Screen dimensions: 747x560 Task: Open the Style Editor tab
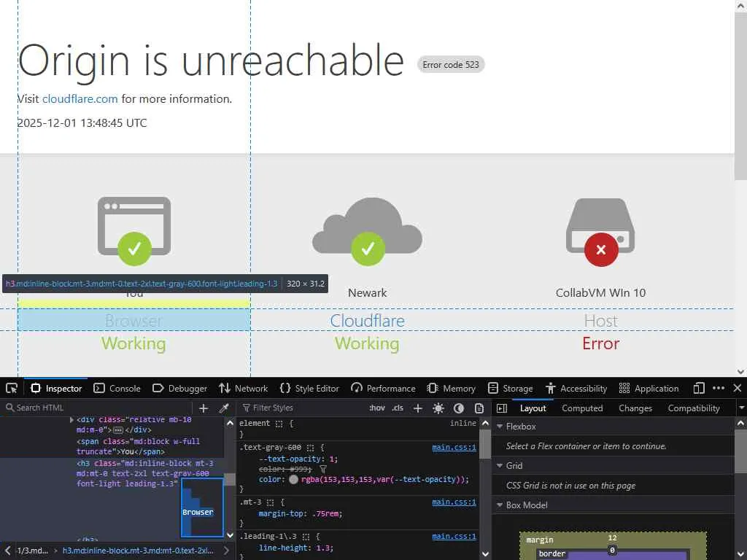click(309, 388)
